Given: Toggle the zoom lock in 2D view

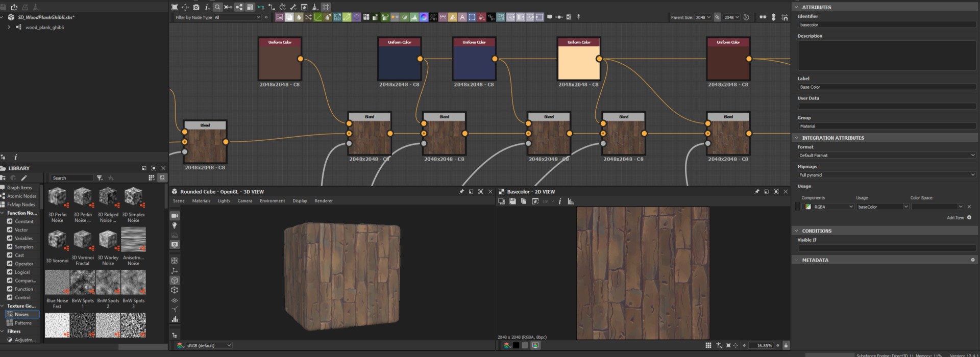Looking at the screenshot, I should coord(786,346).
